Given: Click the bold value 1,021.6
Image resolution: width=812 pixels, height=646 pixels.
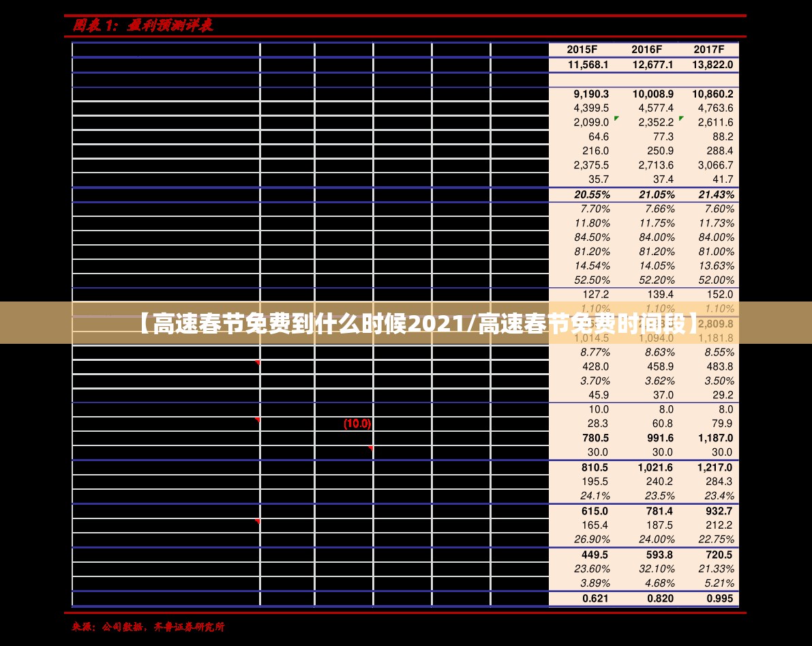Looking at the screenshot, I should [x=655, y=468].
